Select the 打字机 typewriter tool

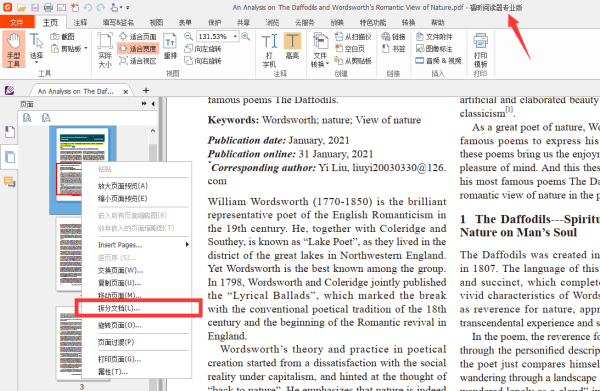(269, 50)
